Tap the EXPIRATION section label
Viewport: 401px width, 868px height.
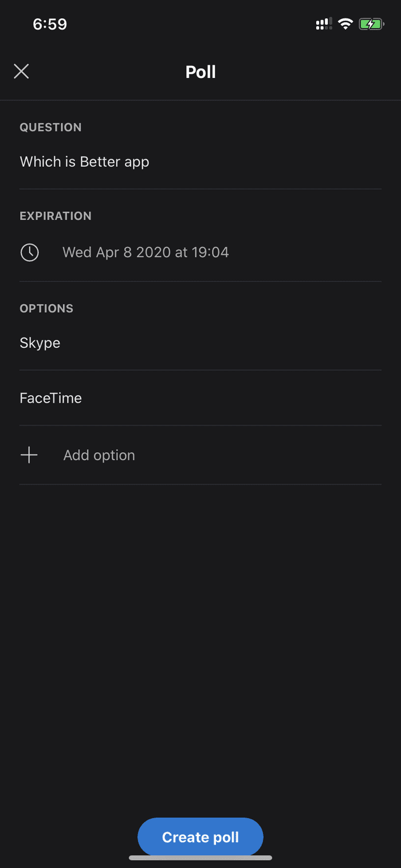[56, 216]
